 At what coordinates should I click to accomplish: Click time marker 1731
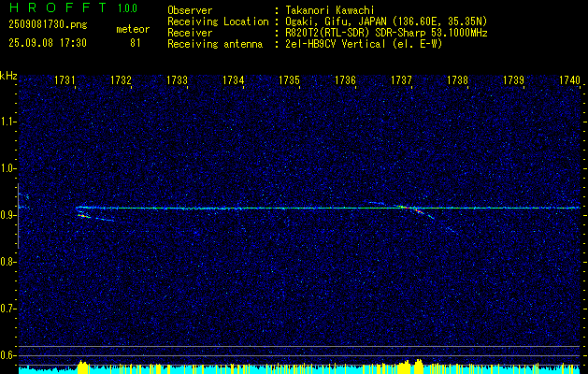(65, 80)
